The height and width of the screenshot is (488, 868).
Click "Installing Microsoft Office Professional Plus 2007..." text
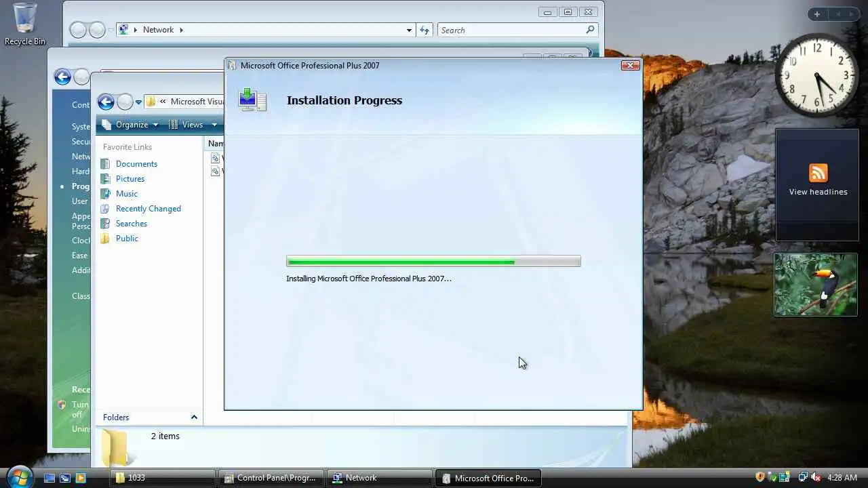click(x=369, y=279)
